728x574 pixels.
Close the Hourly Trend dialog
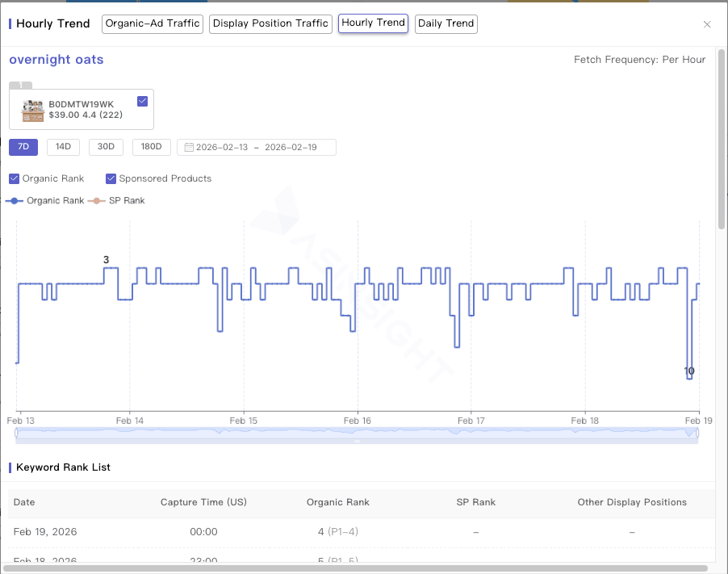coord(707,24)
